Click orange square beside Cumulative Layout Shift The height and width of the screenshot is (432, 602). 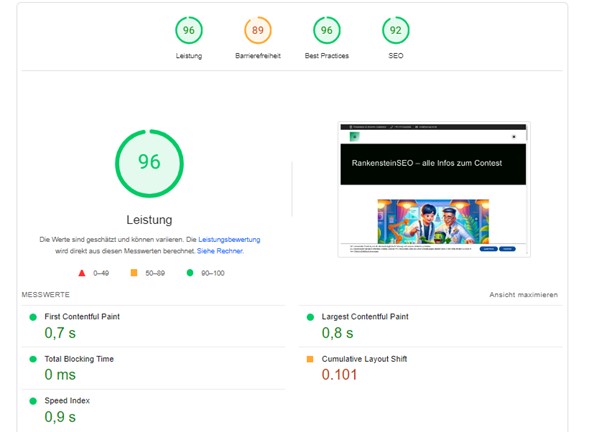pyautogui.click(x=309, y=359)
